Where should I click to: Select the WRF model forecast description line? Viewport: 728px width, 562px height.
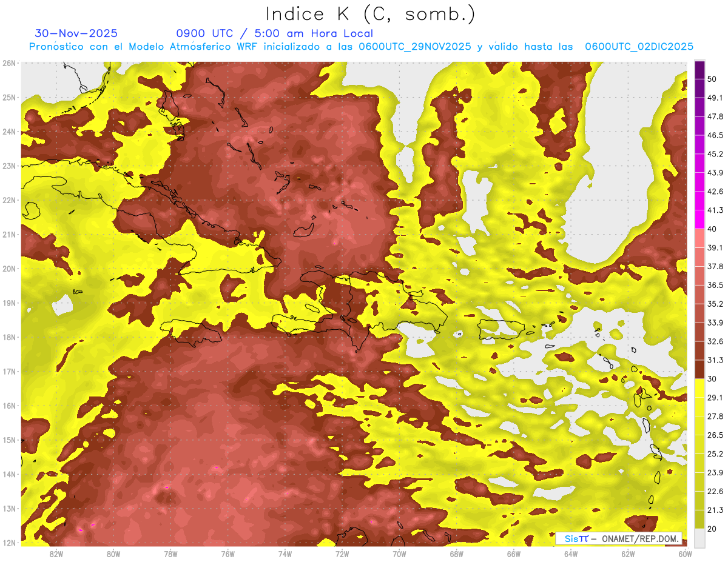coord(362,47)
